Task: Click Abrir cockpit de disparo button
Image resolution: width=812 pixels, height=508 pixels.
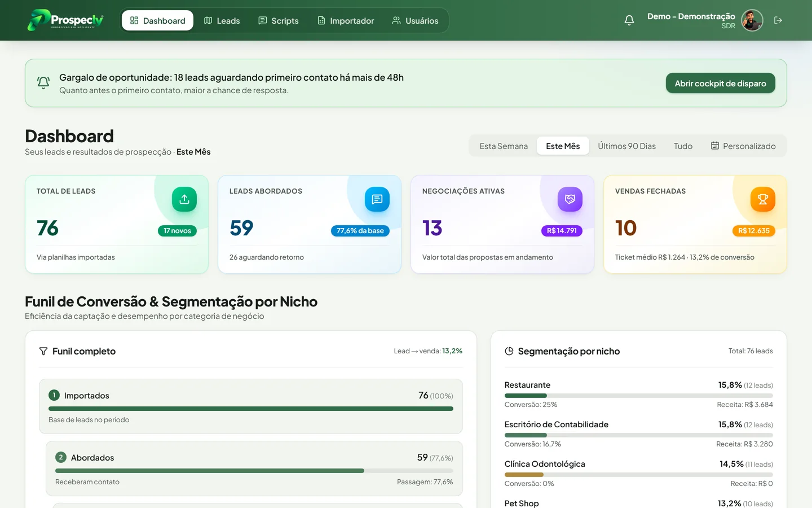Action: pyautogui.click(x=720, y=83)
